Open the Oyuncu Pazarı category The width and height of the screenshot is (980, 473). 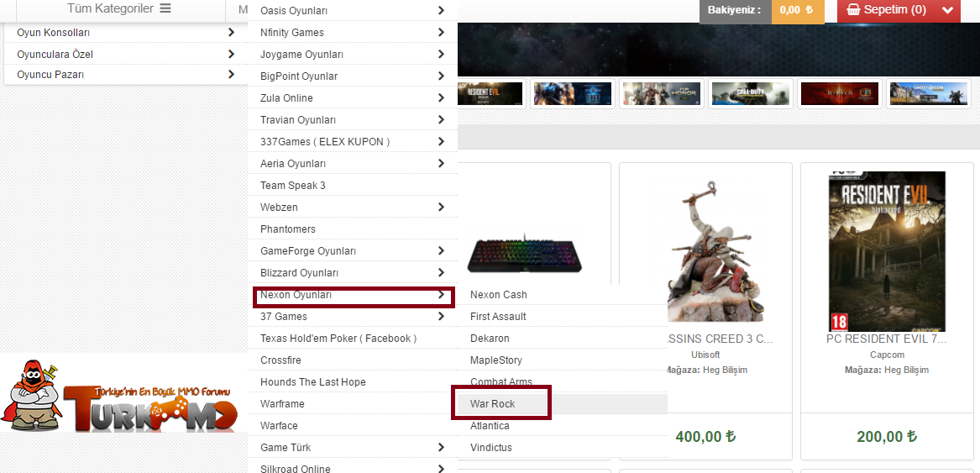coord(50,75)
